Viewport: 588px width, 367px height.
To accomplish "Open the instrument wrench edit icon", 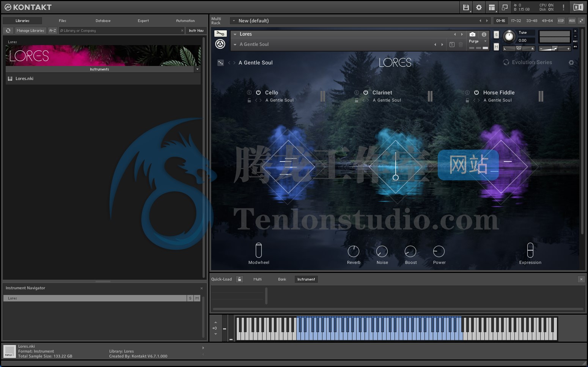I will (x=220, y=34).
